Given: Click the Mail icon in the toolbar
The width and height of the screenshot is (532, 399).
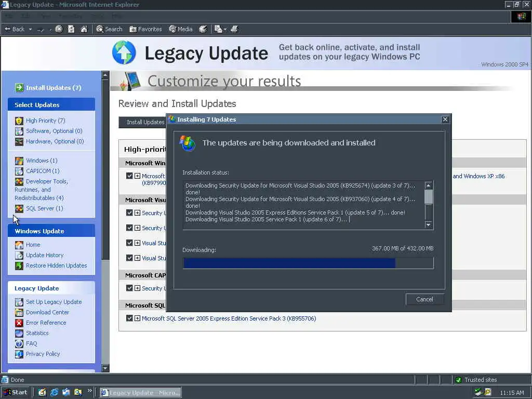Looking at the screenshot, I should coord(218,29).
